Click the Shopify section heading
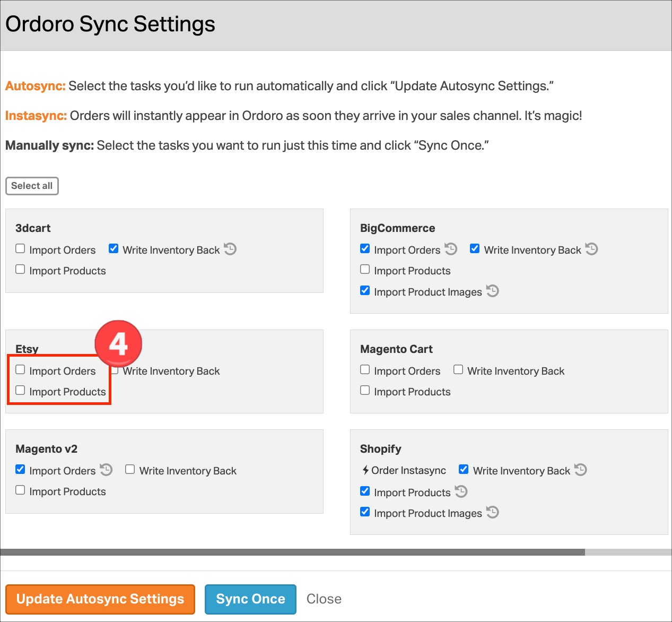The height and width of the screenshot is (622, 672). point(380,449)
